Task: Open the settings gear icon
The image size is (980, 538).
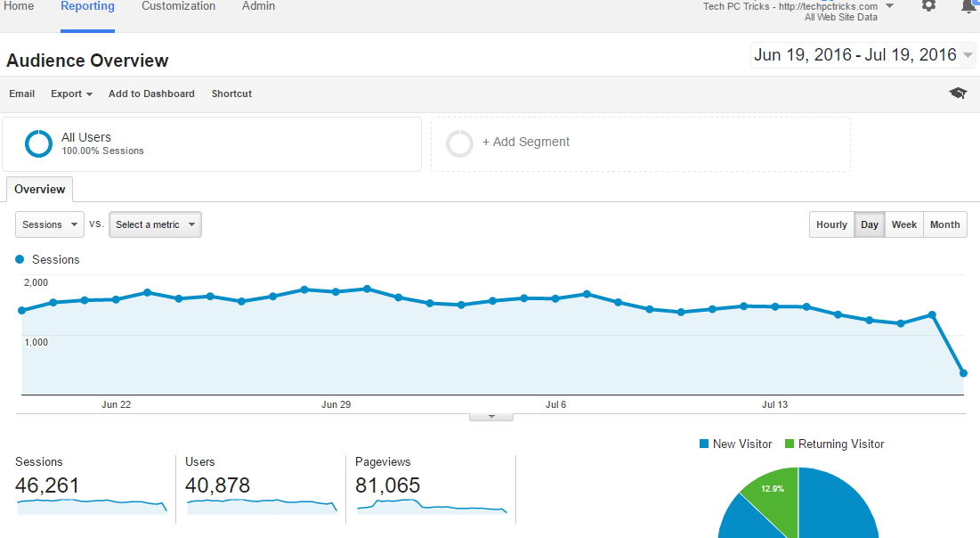Action: [x=928, y=5]
